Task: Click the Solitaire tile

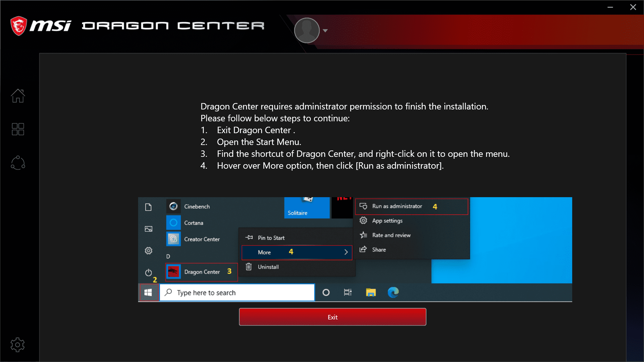Action: tap(307, 208)
